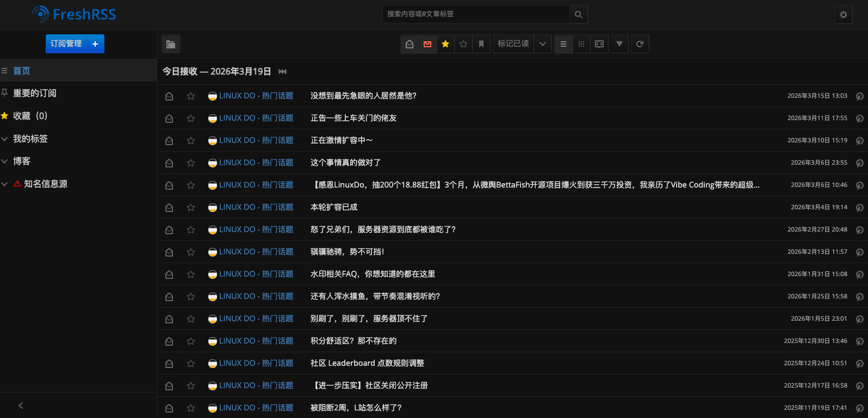868x418 pixels.
Task: Collapse sidebar using bottom left arrow
Action: coord(21,405)
